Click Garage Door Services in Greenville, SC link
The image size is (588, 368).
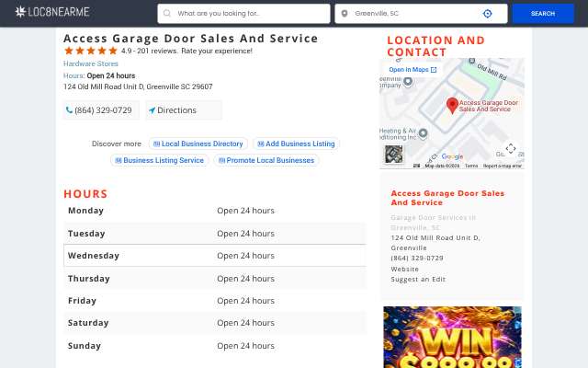tap(433, 223)
